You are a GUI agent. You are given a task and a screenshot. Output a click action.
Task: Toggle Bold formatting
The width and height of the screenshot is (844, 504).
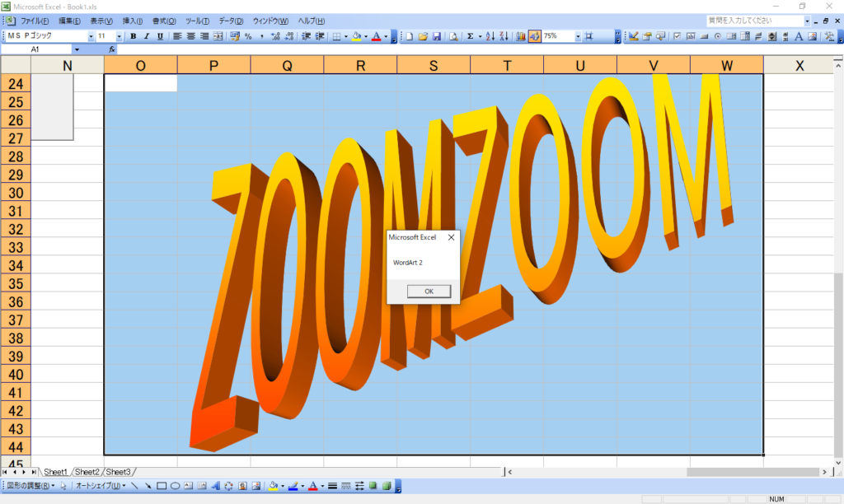134,36
